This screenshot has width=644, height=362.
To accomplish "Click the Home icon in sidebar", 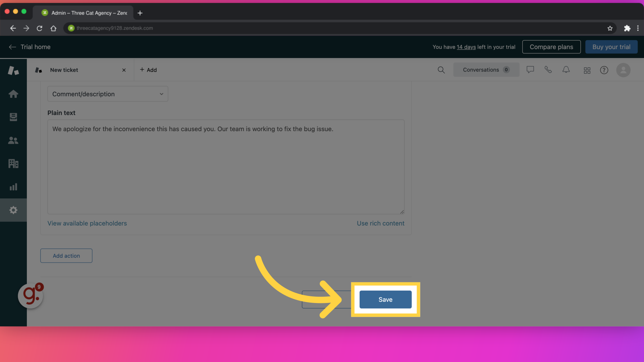I will pos(13,93).
